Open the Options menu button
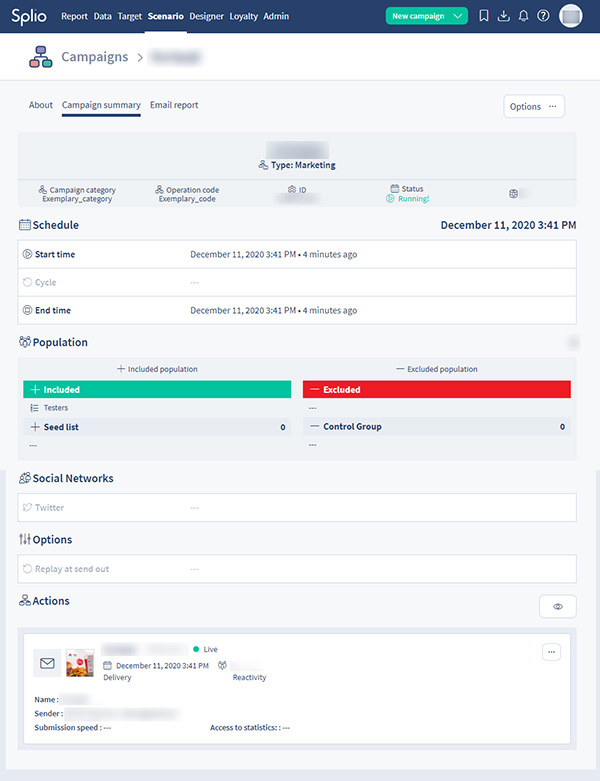This screenshot has width=600, height=781. pos(534,106)
